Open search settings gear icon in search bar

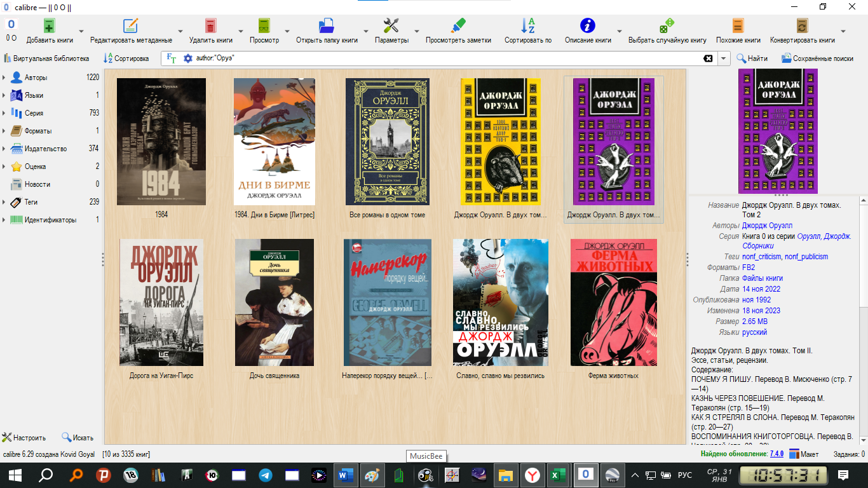(x=187, y=58)
